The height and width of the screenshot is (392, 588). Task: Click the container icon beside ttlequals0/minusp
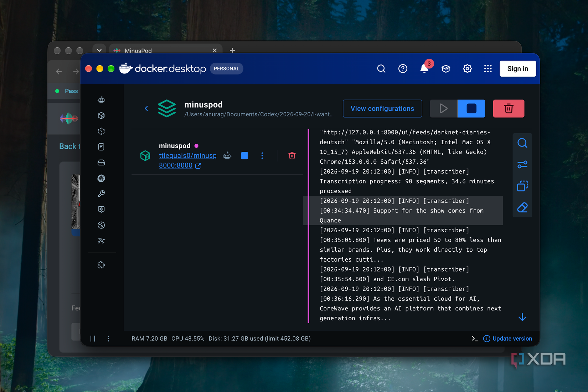pos(145,156)
